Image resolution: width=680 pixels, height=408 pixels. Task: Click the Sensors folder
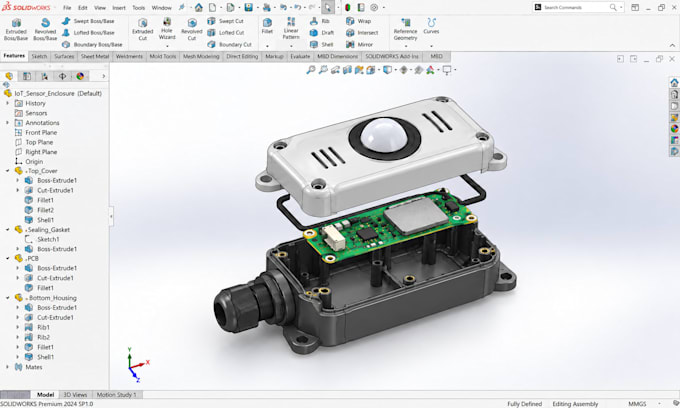[x=31, y=113]
